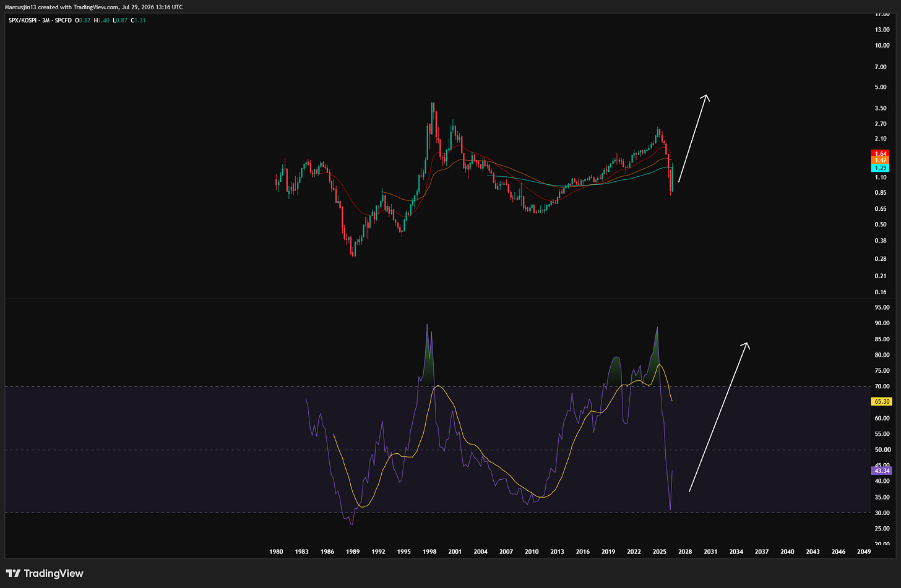Click the 0.16 label on the price axis

882,292
